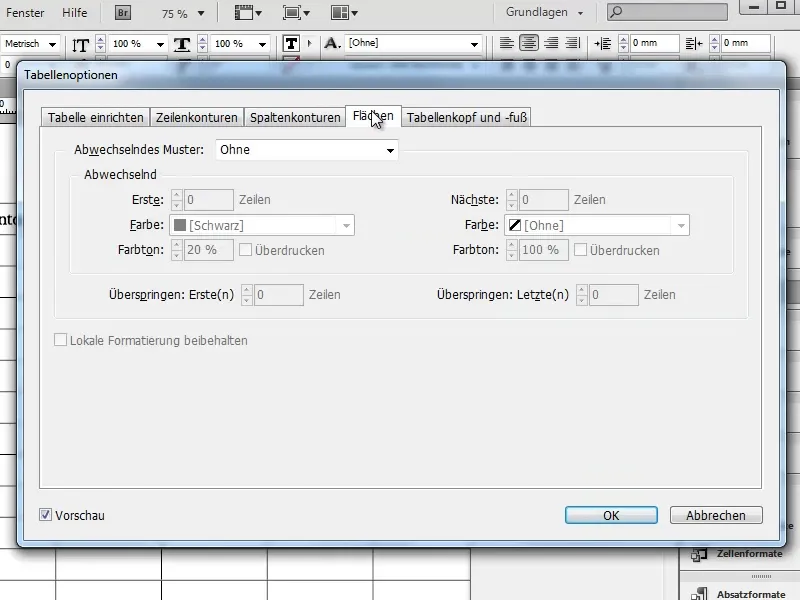
Task: Click the Erste Zeilen number field
Action: (208, 199)
